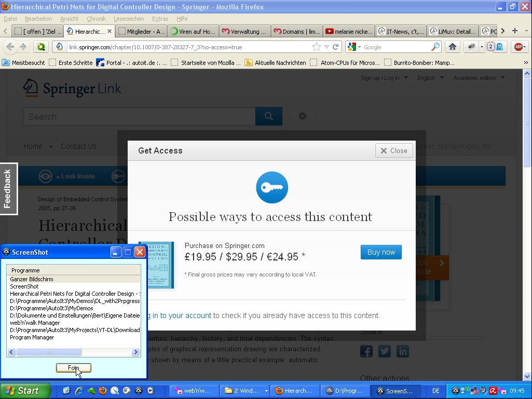Image resolution: width=532 pixels, height=399 pixels.
Task: Open the Academic edition dropdown
Action: (479, 78)
